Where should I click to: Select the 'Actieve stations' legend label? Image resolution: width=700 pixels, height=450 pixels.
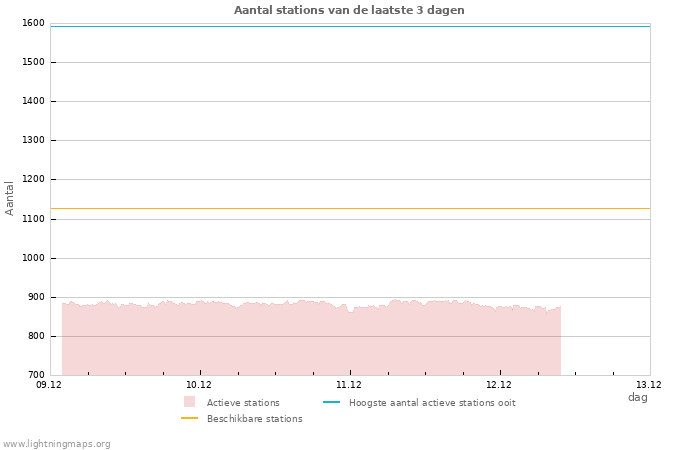click(x=243, y=403)
